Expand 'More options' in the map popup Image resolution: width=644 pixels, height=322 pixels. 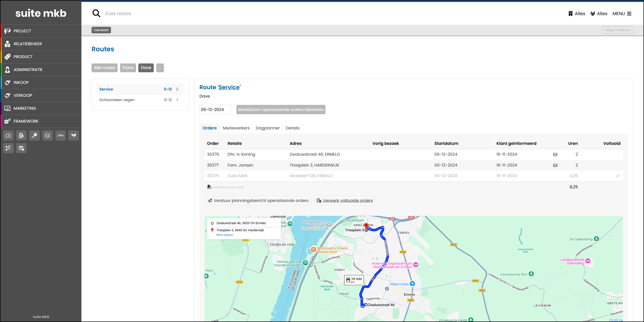pyautogui.click(x=225, y=235)
